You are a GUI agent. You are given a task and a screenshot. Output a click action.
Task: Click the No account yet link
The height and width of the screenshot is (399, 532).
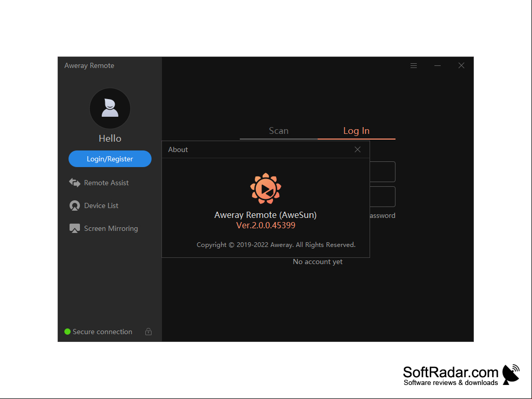click(318, 262)
